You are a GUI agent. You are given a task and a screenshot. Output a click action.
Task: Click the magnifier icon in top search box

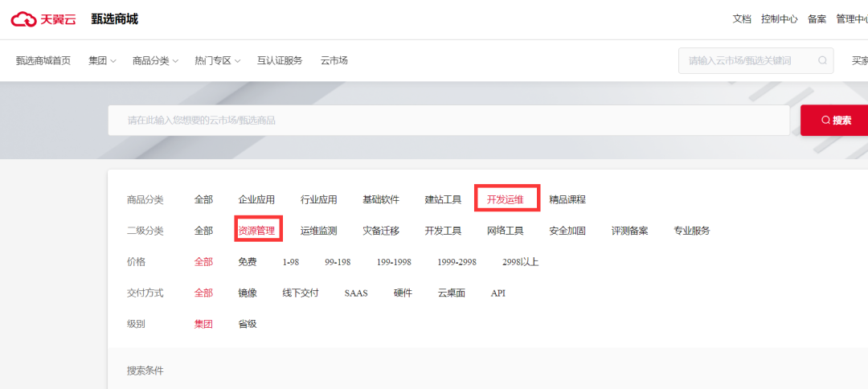point(823,60)
